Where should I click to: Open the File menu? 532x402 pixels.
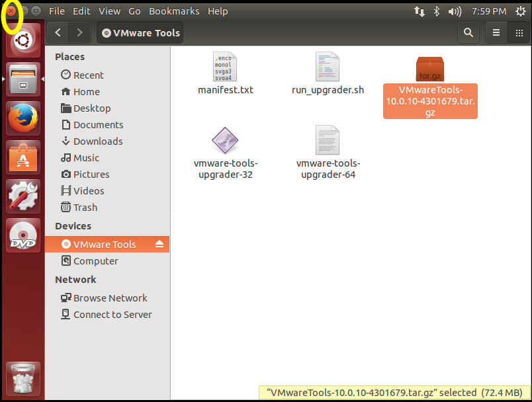click(57, 11)
